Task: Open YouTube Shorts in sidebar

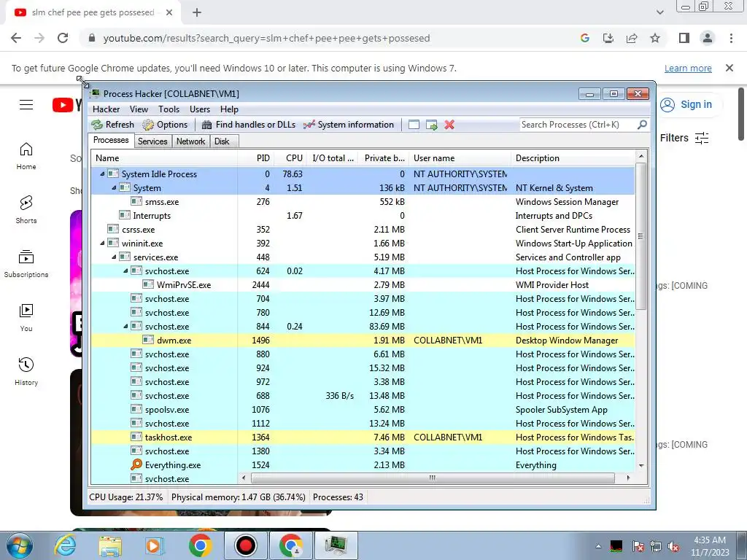Action: tap(26, 210)
